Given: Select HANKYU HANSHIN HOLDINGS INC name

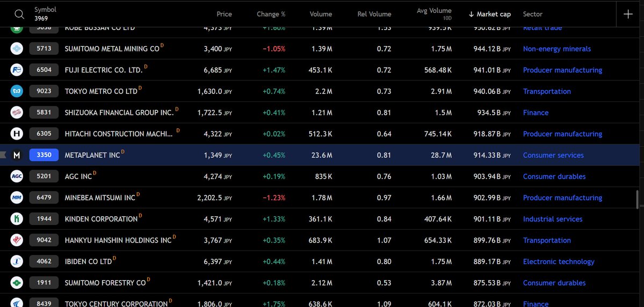Looking at the screenshot, I should pyautogui.click(x=118, y=240).
